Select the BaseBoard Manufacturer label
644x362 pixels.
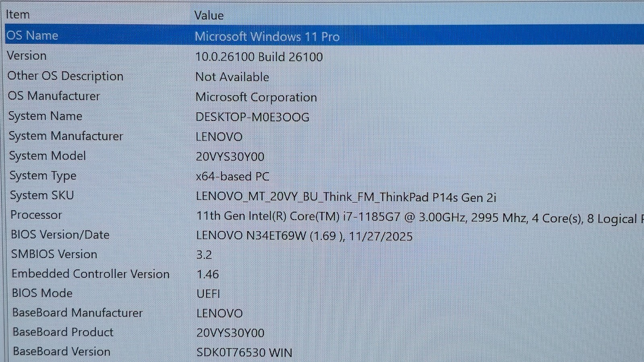(x=78, y=313)
